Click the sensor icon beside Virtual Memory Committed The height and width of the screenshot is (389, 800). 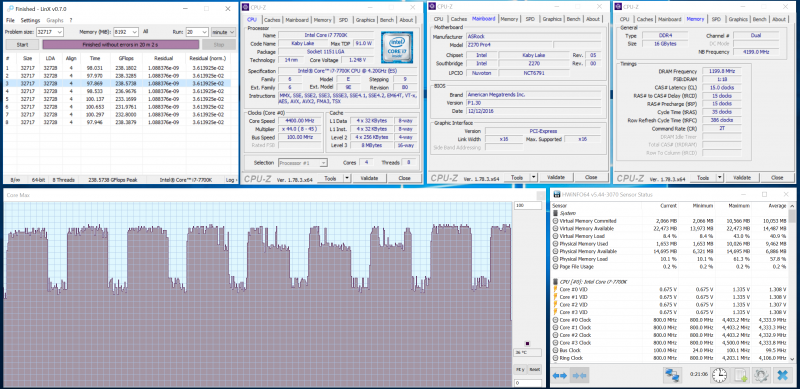pos(556,221)
